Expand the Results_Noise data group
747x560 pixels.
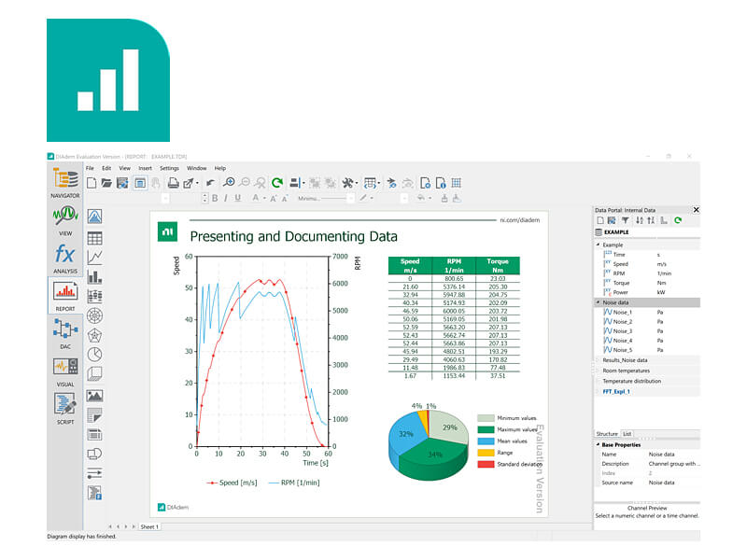click(x=599, y=360)
